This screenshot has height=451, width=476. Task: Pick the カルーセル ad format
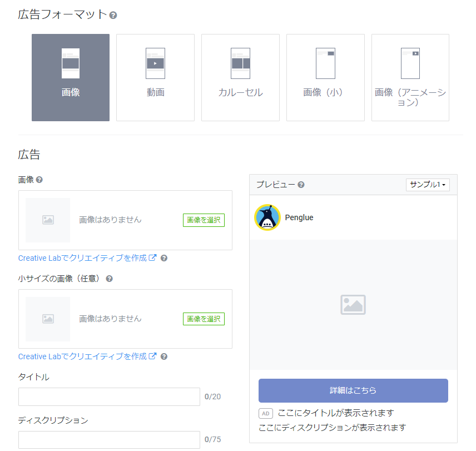(x=240, y=77)
